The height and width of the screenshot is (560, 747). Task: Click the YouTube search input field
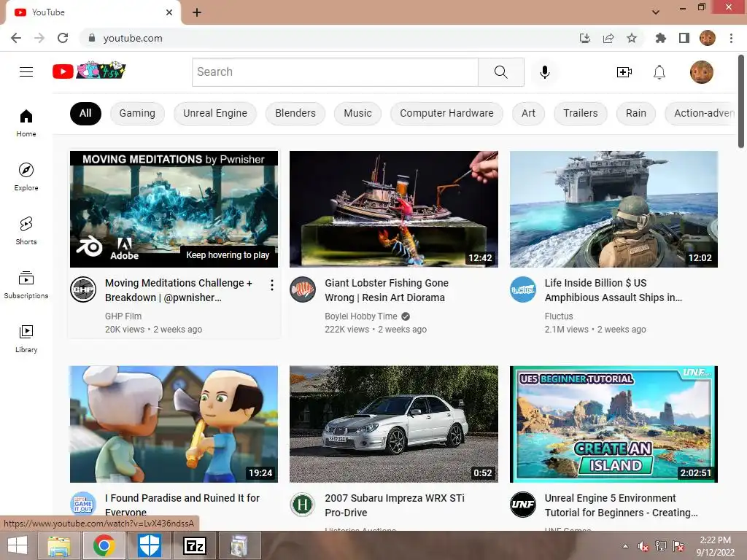coord(335,72)
